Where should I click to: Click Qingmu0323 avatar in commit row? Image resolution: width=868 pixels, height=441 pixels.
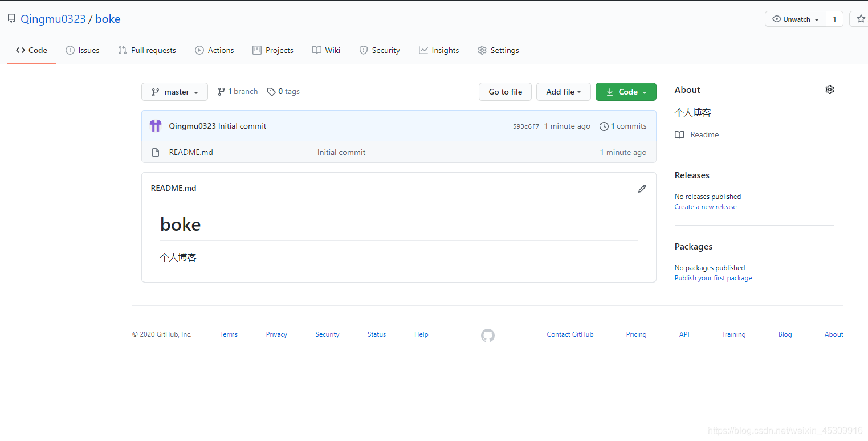[156, 126]
